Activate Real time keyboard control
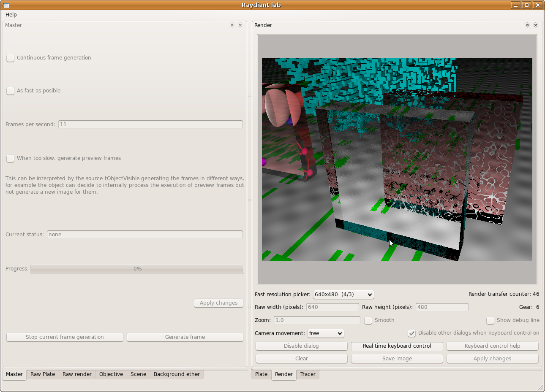This screenshot has width=545, height=392. (397, 346)
